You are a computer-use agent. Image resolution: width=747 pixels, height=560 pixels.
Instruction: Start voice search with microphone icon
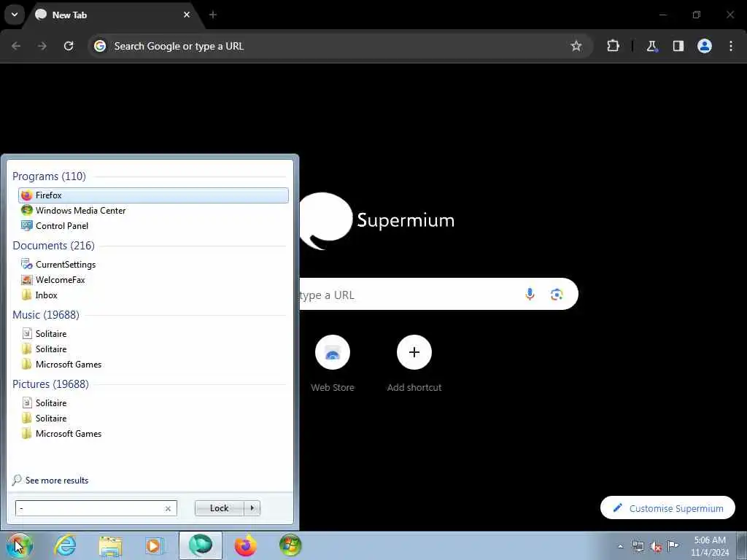click(530, 295)
